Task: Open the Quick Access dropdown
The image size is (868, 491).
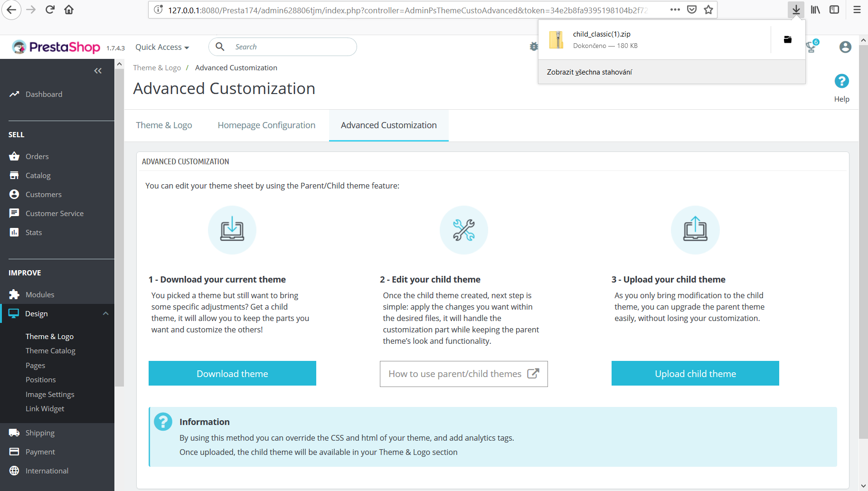Action: (161, 47)
